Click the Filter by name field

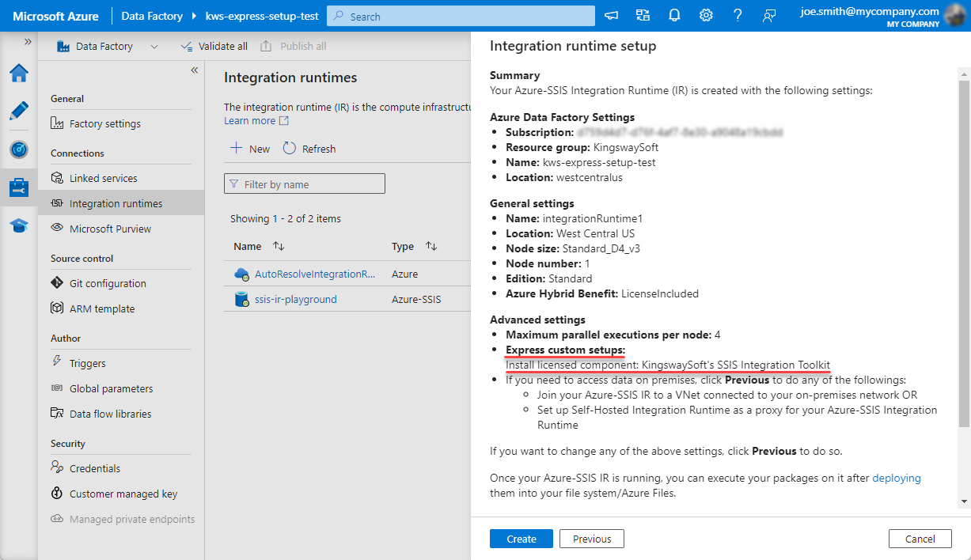305,184
